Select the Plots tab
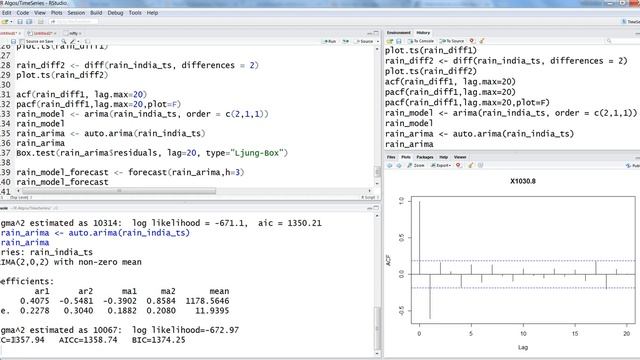Viewport: 640px width, 360px height. click(406, 157)
